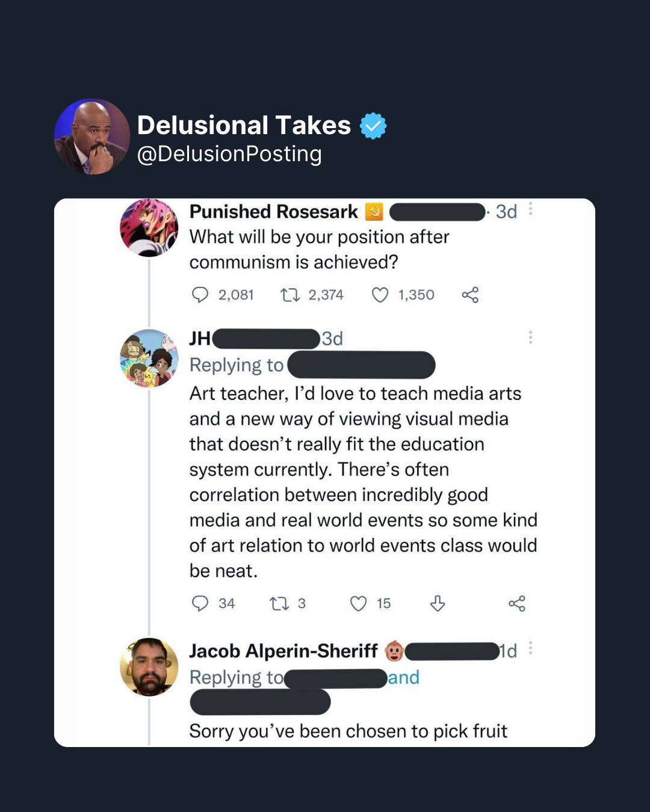The width and height of the screenshot is (650, 812).
Task: Click the download arrow on JH's tweet
Action: coord(438,603)
